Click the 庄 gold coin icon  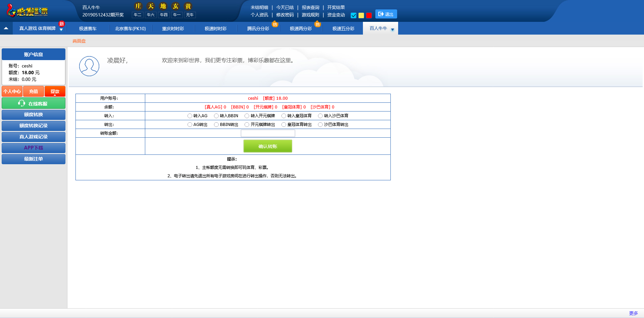pos(138,6)
